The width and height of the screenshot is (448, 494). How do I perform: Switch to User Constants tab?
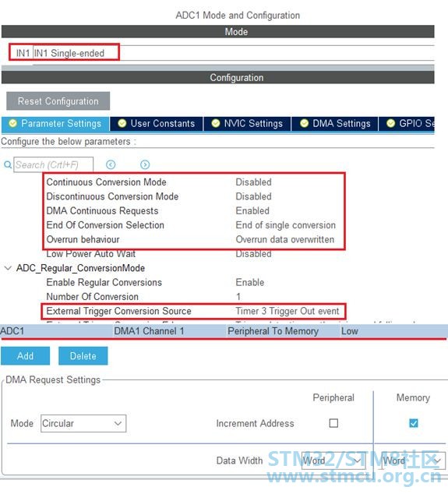click(157, 123)
